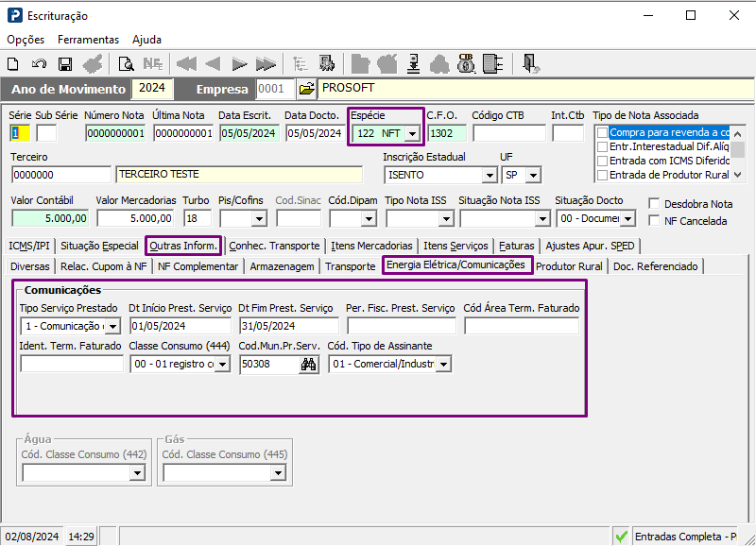The image size is (756, 546).
Task: Click binoculars search next to Cod.Mun.Pr.Serv.
Action: [x=308, y=365]
